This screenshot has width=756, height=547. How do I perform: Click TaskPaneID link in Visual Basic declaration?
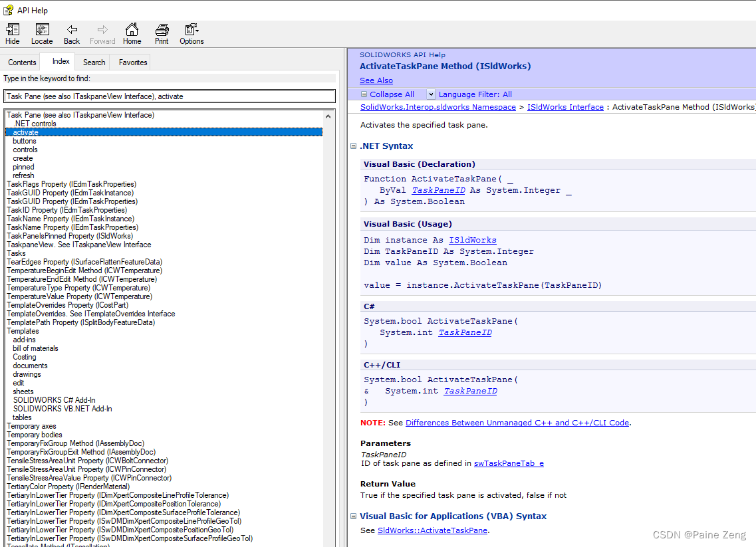point(438,190)
